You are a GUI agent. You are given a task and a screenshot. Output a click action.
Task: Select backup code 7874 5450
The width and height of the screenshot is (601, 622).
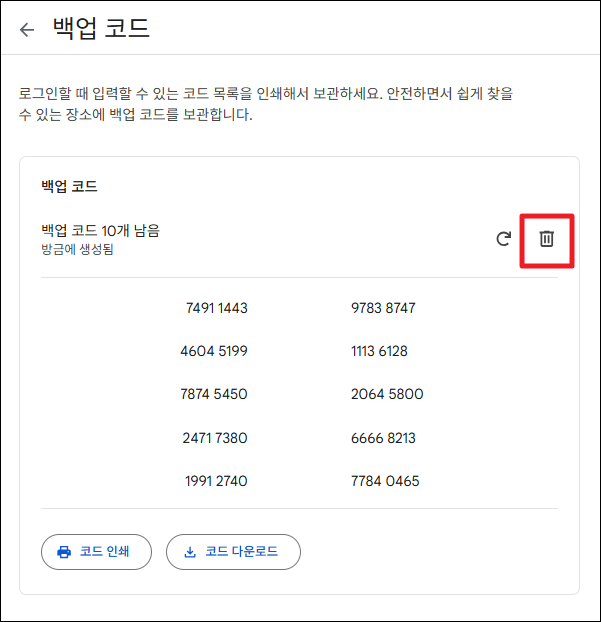point(214,394)
